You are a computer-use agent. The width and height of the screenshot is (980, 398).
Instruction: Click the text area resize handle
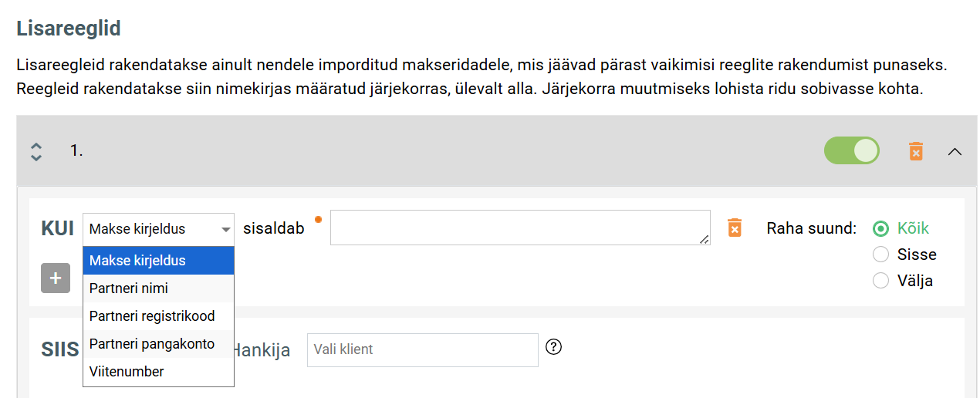(x=705, y=240)
